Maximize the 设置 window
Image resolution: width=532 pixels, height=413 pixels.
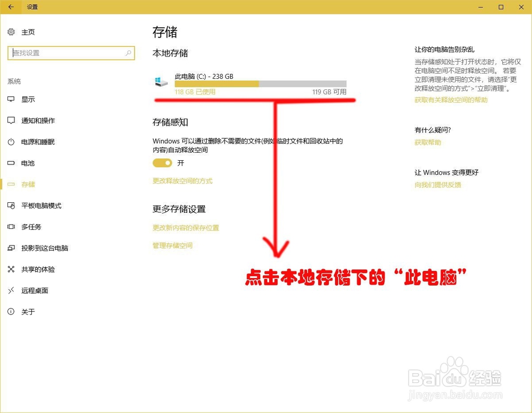[x=501, y=7]
